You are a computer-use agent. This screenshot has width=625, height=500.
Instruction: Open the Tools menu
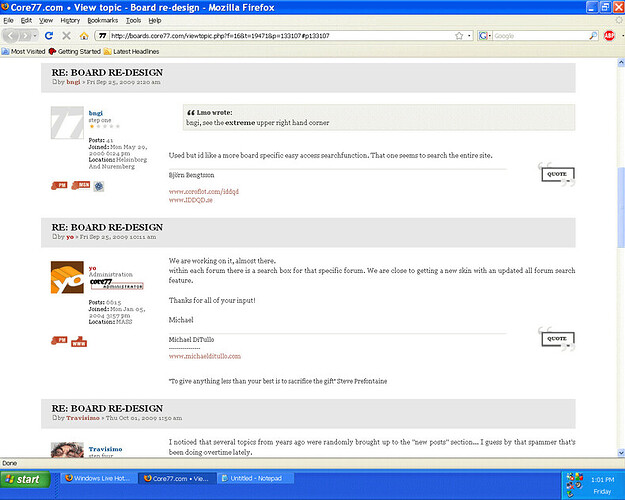click(134, 20)
